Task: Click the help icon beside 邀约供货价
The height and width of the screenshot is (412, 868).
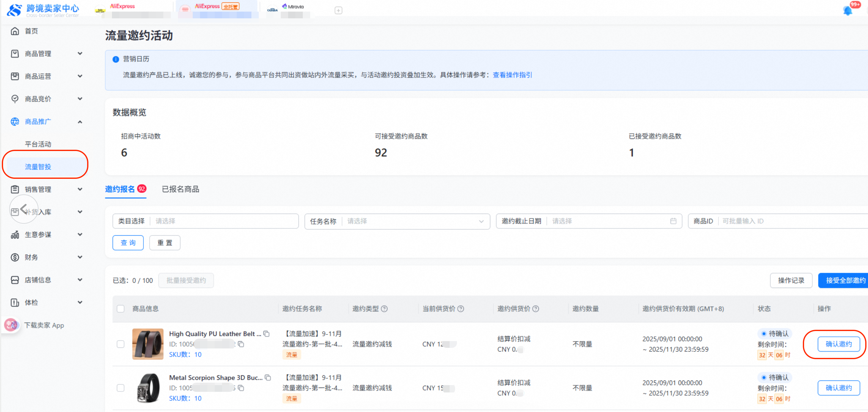Action: click(536, 309)
